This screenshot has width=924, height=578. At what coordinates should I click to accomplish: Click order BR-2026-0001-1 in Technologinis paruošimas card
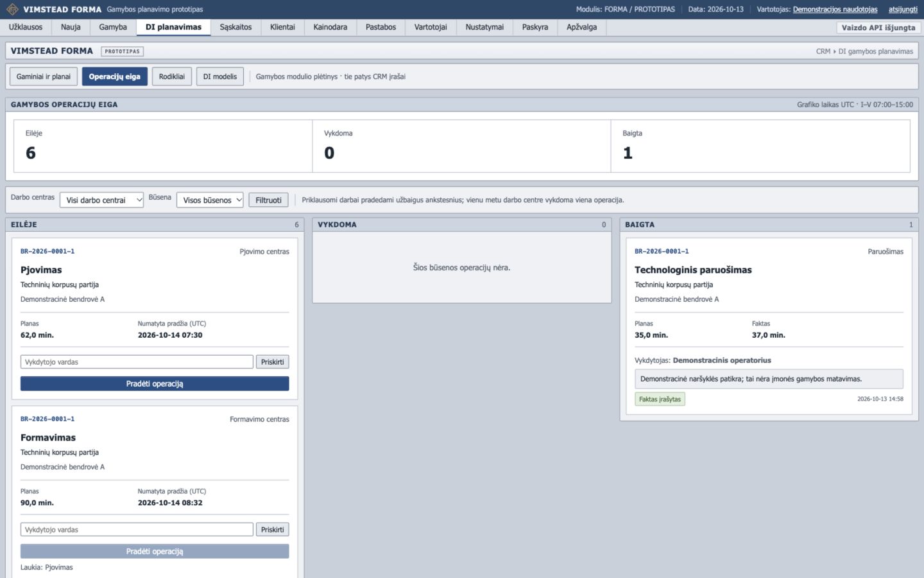point(662,251)
